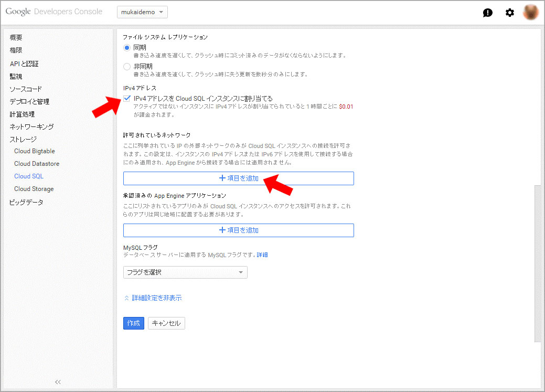Image resolution: width=545 pixels, height=392 pixels.
Task: Click the blue 作成 button
Action: pyautogui.click(x=133, y=323)
